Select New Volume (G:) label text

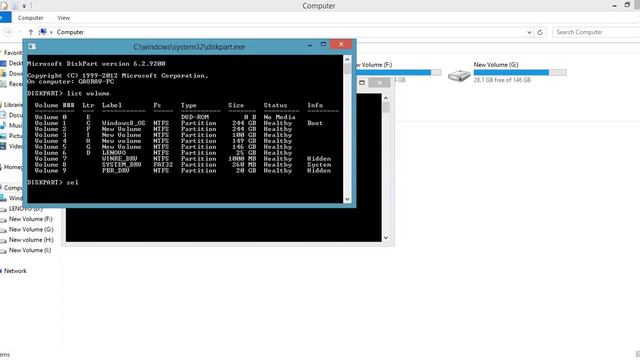(496, 64)
